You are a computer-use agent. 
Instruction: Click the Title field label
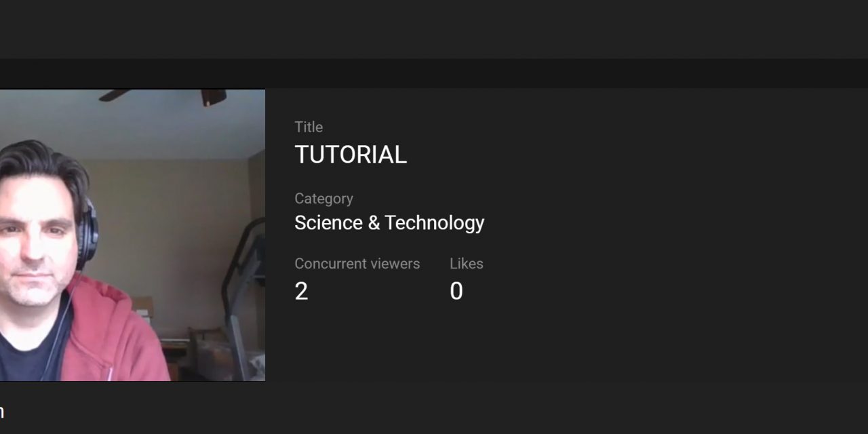pos(309,127)
